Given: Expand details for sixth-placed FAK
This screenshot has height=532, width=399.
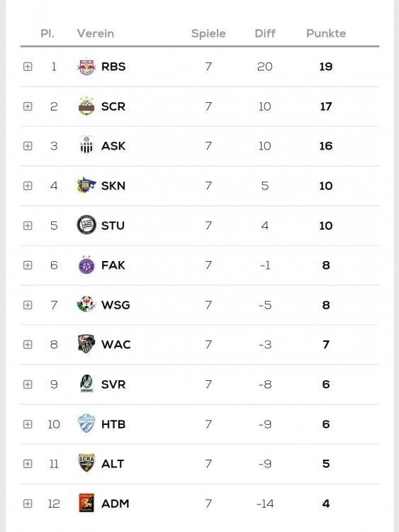Looking at the screenshot, I should pos(28,265).
